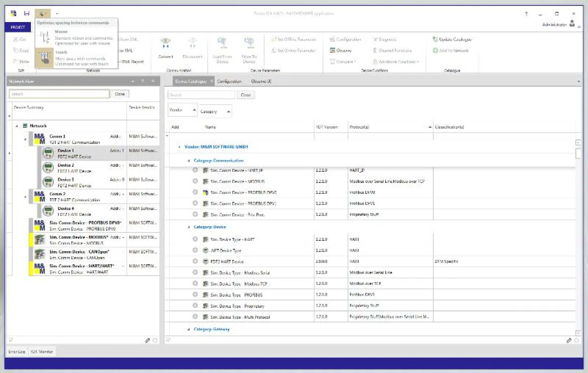Collapse the Comm 1 tree node
Viewport: 588px width, 373px height.
coord(25,139)
